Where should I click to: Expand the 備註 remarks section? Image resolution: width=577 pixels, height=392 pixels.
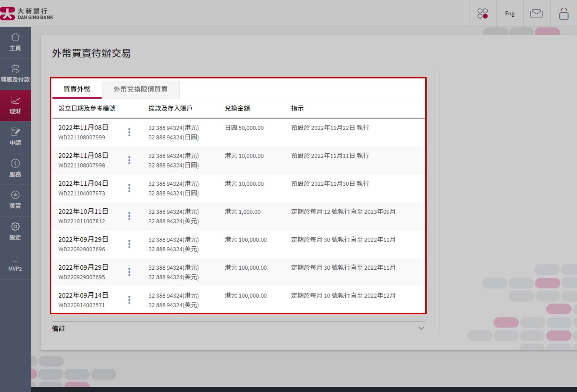[x=421, y=328]
